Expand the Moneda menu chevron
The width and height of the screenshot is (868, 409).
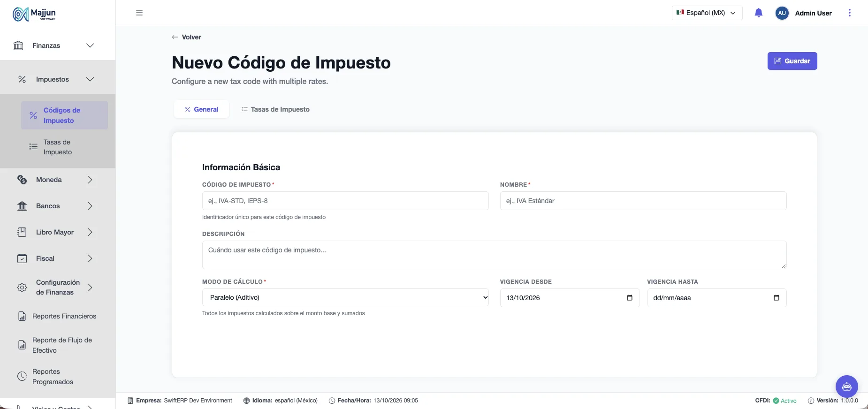click(90, 180)
